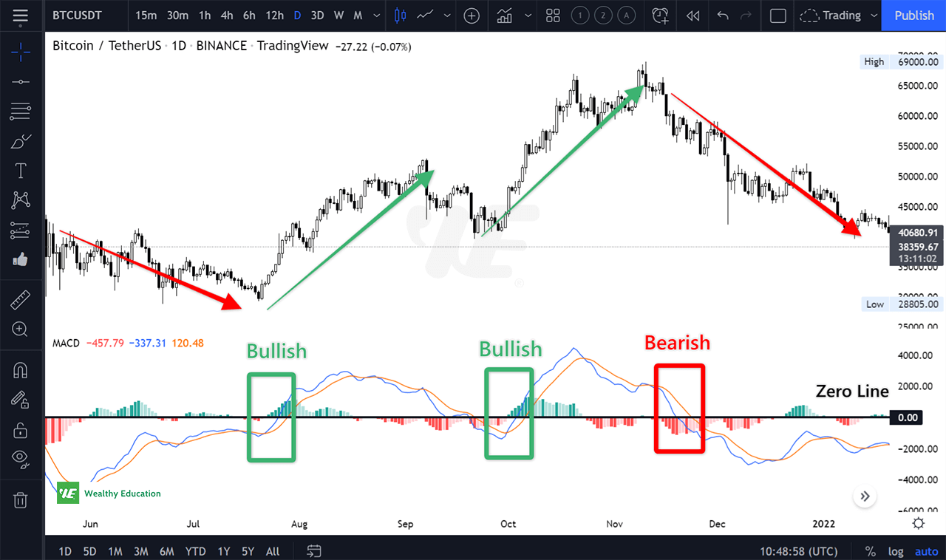Select the text annotation tool
The width and height of the screenshot is (946, 560).
[21, 171]
